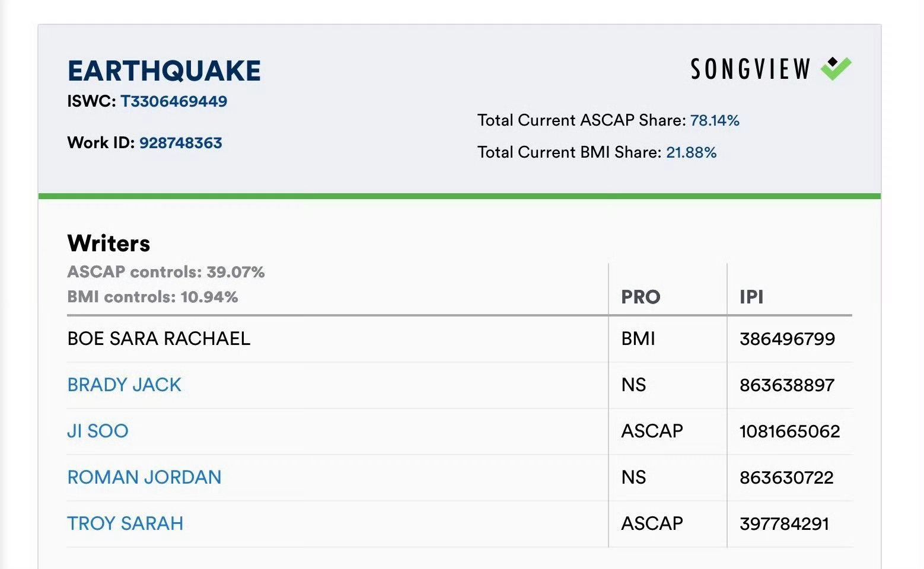Image resolution: width=924 pixels, height=569 pixels.
Task: Click the BMI PRO cell for Boe
Action: (x=638, y=338)
